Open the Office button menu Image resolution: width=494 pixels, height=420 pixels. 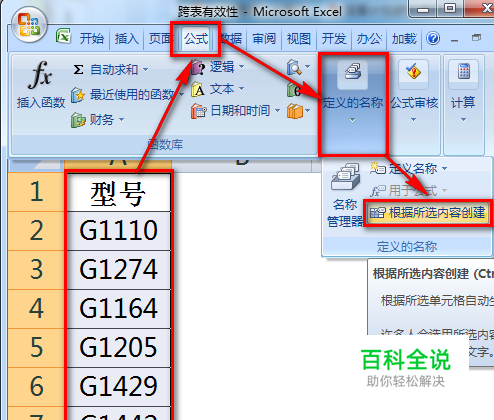point(29,25)
